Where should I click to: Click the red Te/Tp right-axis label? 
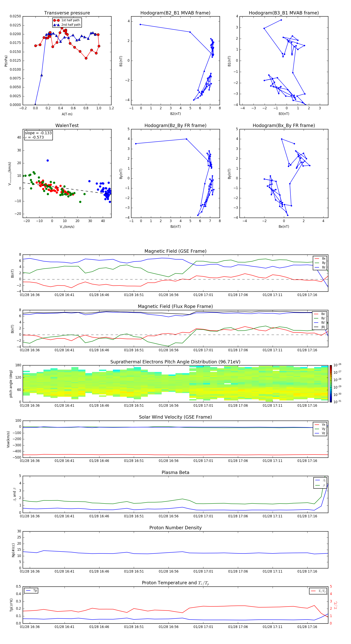336,605
